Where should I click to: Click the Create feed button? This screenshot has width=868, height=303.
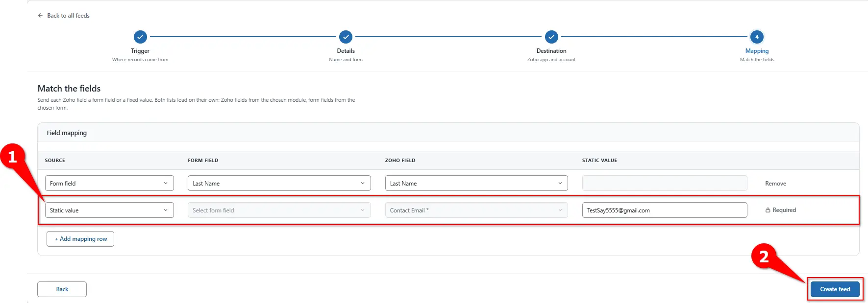pyautogui.click(x=835, y=289)
